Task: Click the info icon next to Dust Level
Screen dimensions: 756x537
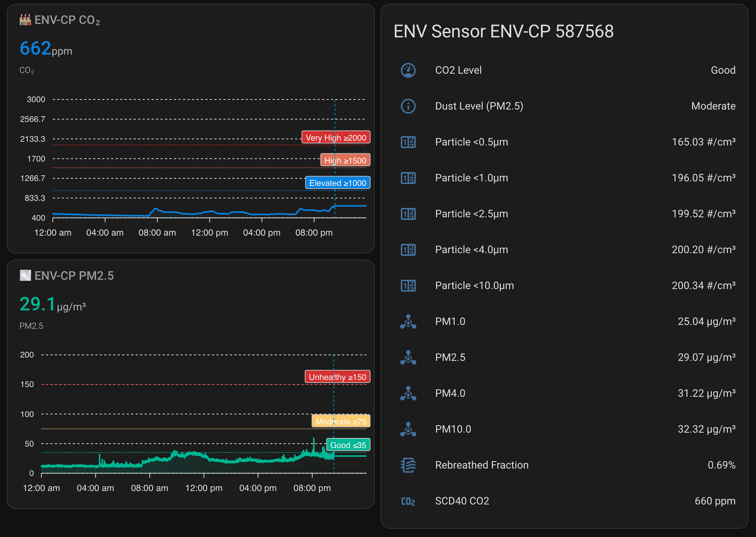Action: (x=408, y=106)
